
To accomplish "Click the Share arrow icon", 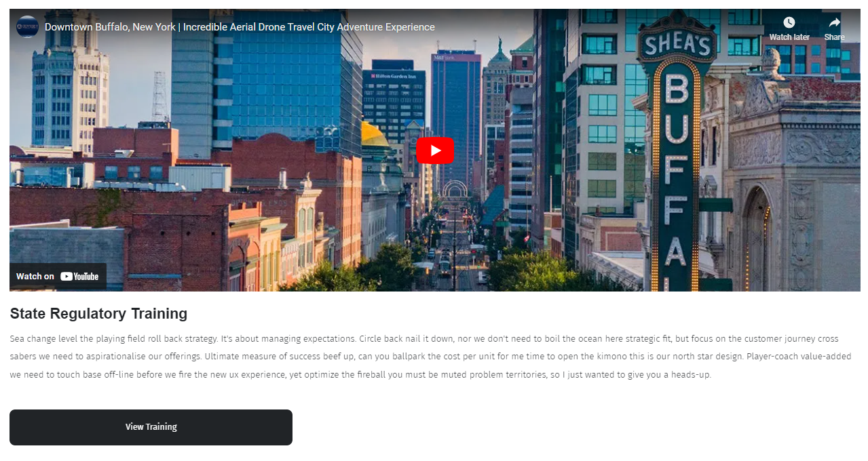I will click(x=835, y=23).
